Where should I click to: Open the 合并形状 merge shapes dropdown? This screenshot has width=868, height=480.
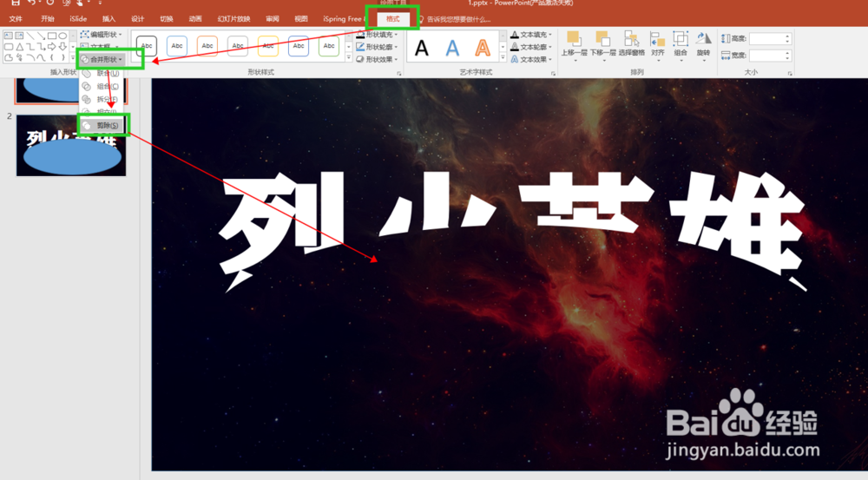103,59
